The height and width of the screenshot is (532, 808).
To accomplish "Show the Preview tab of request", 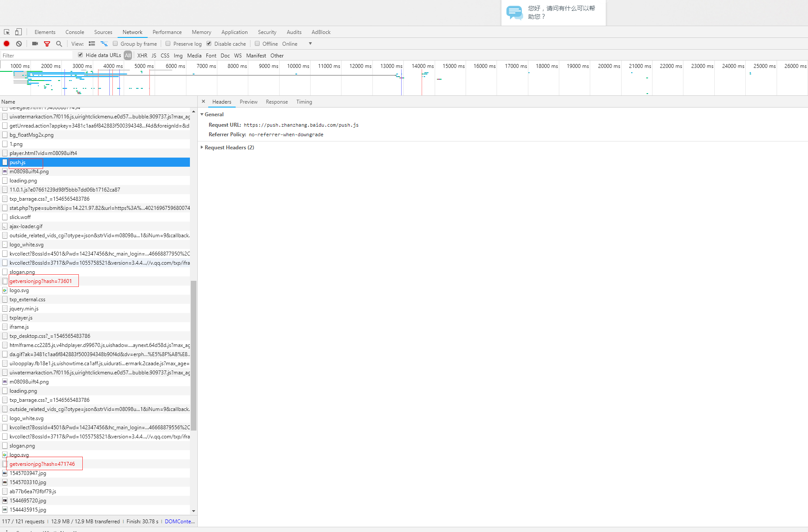I will point(249,102).
